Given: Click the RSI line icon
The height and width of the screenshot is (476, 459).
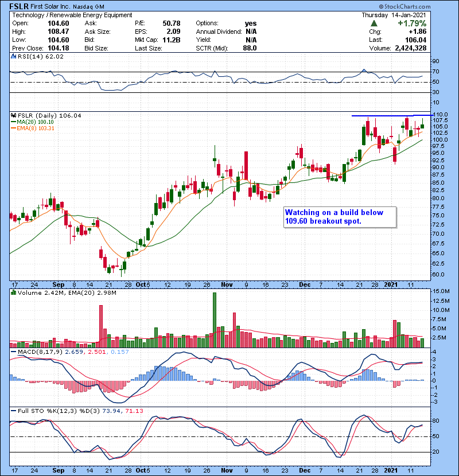Looking at the screenshot, I should (x=13, y=56).
